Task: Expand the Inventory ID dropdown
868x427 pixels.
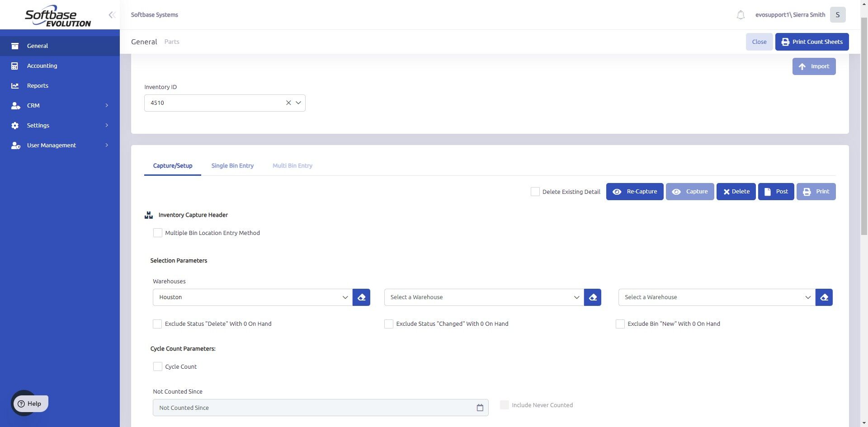Action: (298, 103)
